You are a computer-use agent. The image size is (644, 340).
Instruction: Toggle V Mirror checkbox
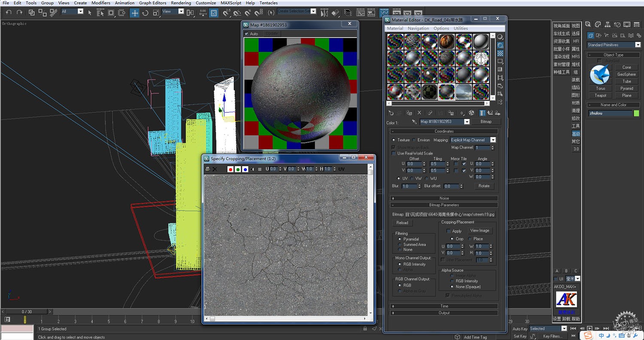(456, 171)
